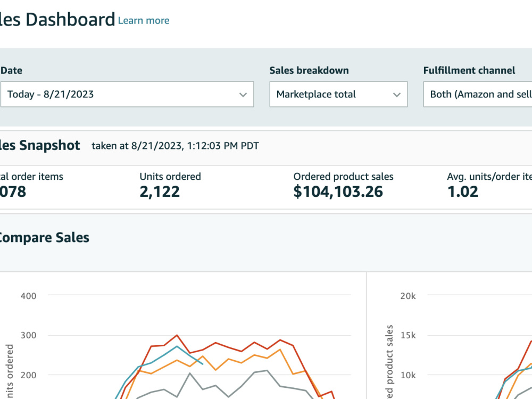Click the teal line end on units chart
Image resolution: width=532 pixels, height=399 pixels.
pyautogui.click(x=202, y=364)
